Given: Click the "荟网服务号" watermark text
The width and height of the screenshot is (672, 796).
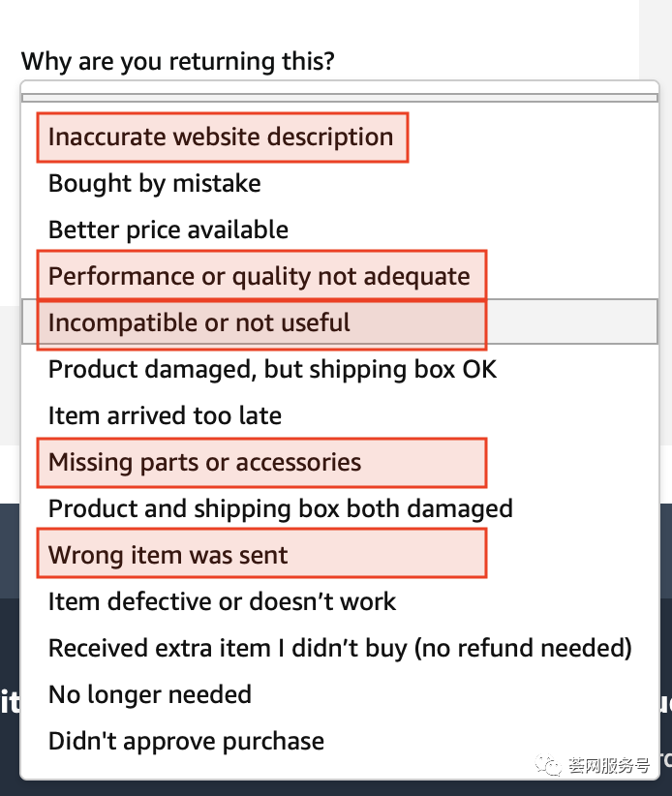Looking at the screenshot, I should tap(608, 766).
